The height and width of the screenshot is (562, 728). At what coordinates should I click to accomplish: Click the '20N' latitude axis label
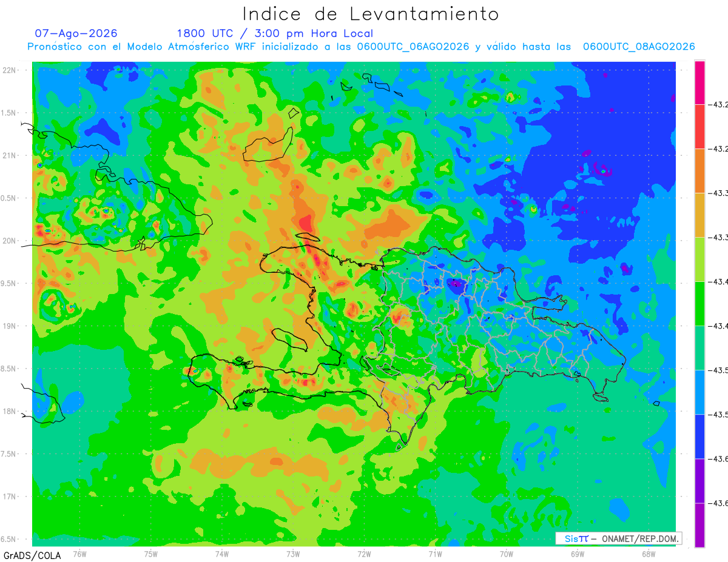8,241
